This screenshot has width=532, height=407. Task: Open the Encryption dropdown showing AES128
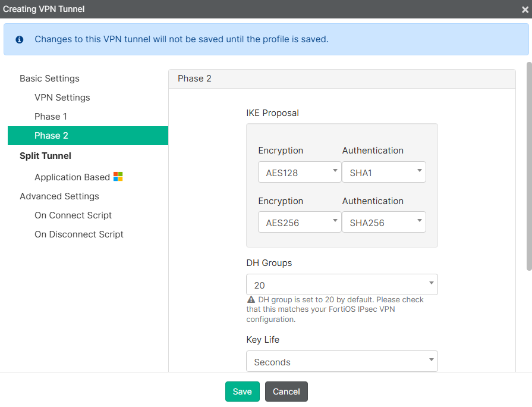click(299, 172)
